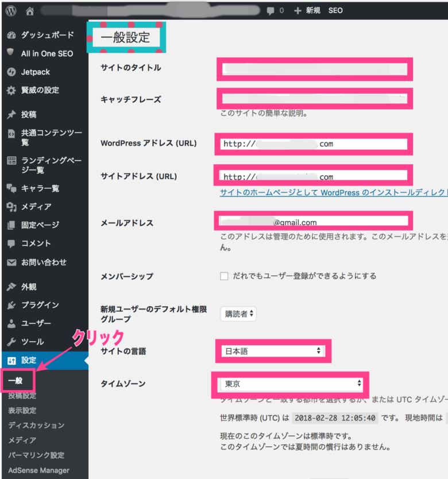448x479 pixels.
Task: Click the plug icon for プラグイン
Action: click(x=11, y=305)
